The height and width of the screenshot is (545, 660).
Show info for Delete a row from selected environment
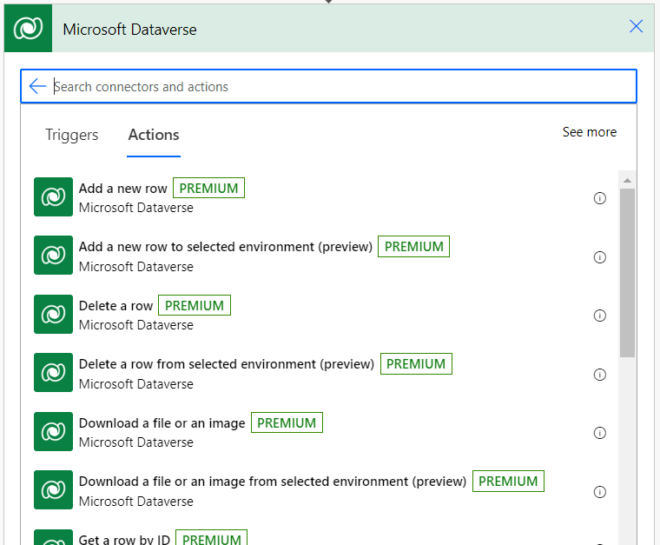(x=600, y=375)
